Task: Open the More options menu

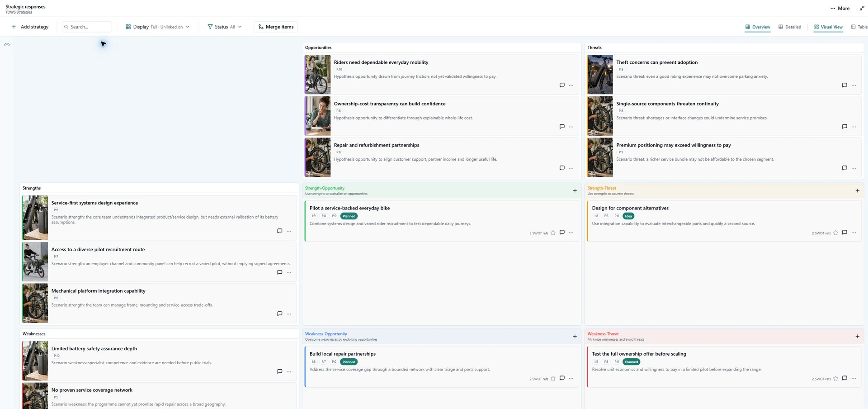Action: tap(840, 8)
